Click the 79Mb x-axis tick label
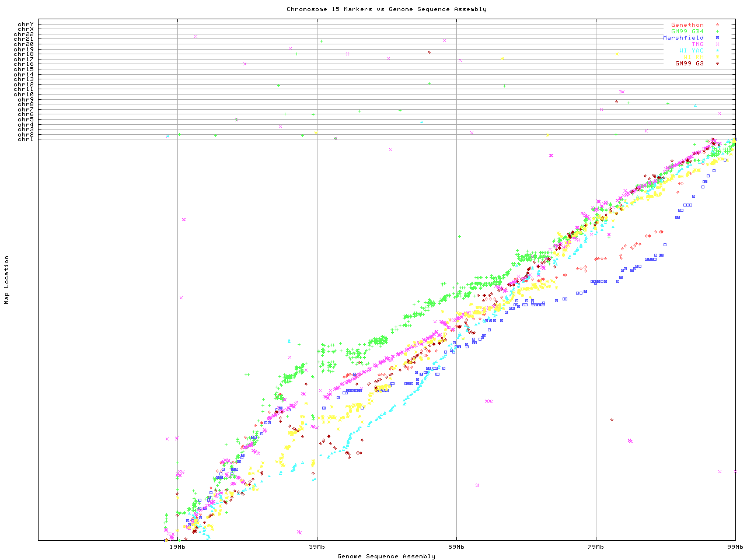This screenshot has width=747, height=560. [596, 547]
